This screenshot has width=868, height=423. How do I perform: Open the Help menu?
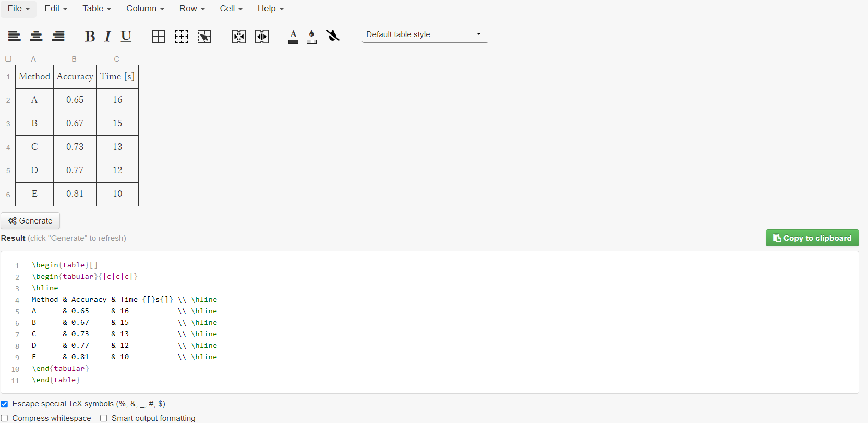coord(270,9)
